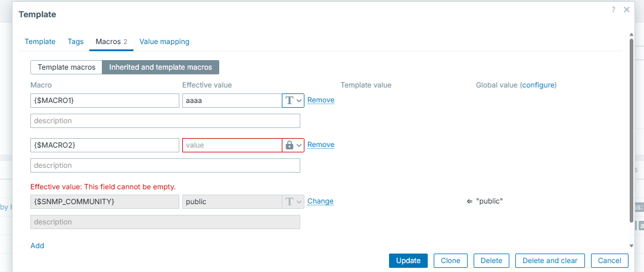The height and width of the screenshot is (272, 644).
Task: Focus the empty MACRO2 value field
Action: pyautogui.click(x=232, y=145)
